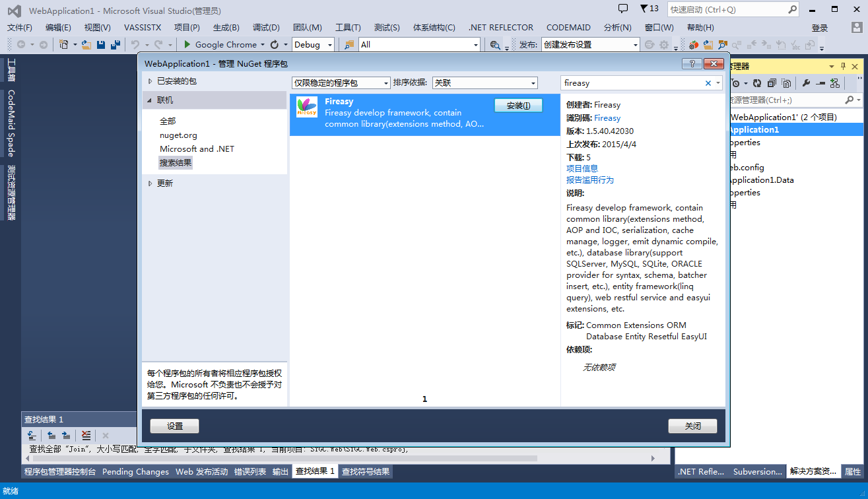Click the globe-magnifier toolbar icon
868x499 pixels.
tap(495, 44)
